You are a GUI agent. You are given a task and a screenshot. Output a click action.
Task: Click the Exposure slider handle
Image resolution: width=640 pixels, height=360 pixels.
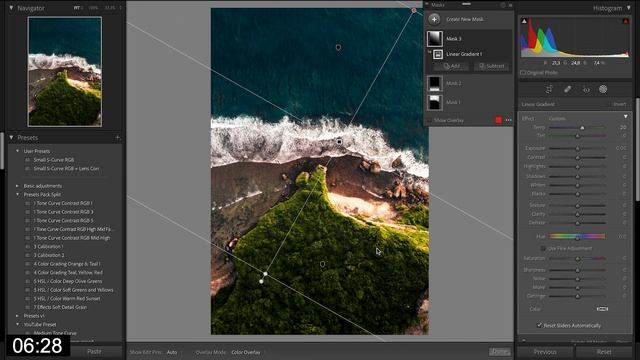578,149
